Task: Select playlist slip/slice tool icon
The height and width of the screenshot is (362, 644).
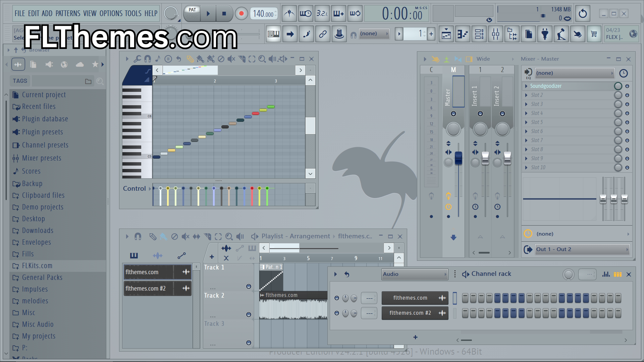Action: pyautogui.click(x=208, y=237)
